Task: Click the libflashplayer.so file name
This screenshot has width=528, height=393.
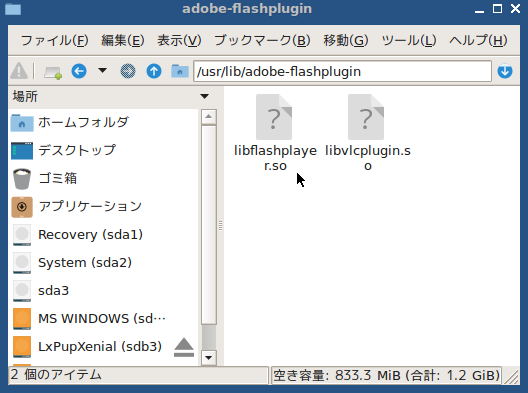Action: pyautogui.click(x=275, y=158)
